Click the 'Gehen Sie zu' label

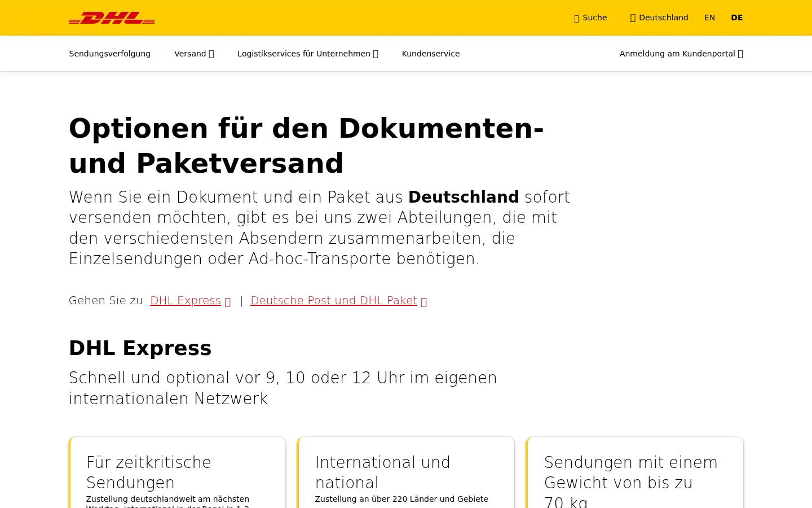[x=105, y=300]
